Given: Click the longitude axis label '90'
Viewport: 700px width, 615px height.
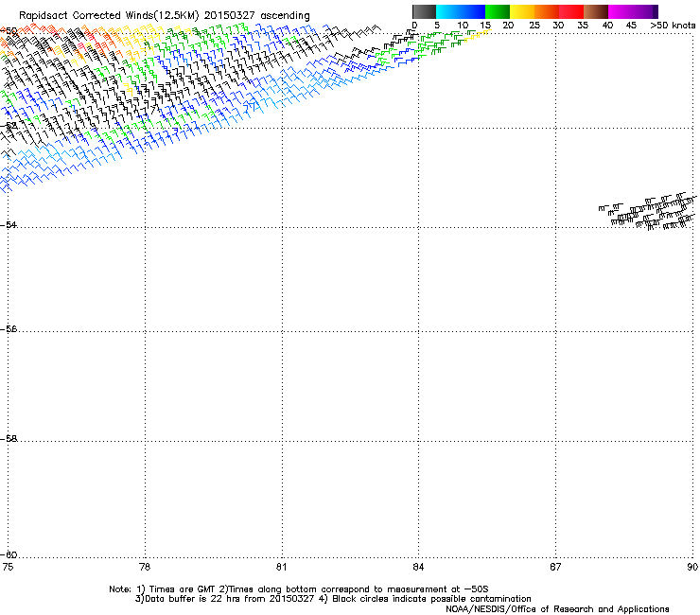Looking at the screenshot, I should [692, 567].
